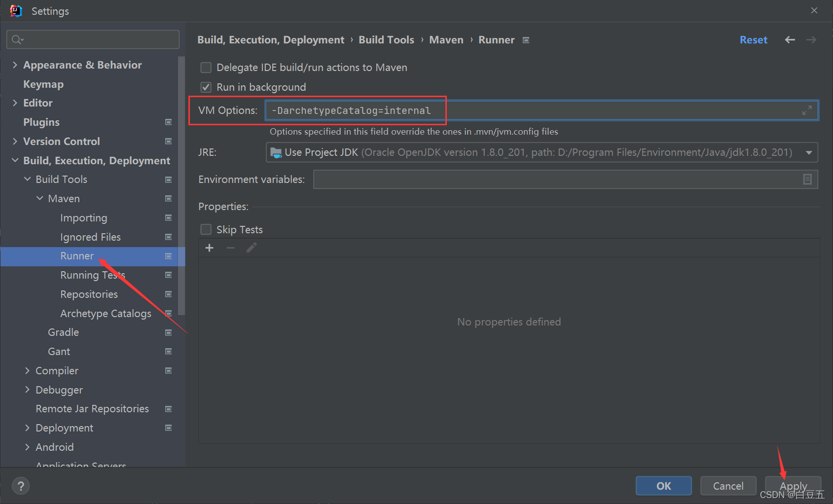The height and width of the screenshot is (504, 833).
Task: Click project-level icon next to Repositories
Action: [168, 294]
